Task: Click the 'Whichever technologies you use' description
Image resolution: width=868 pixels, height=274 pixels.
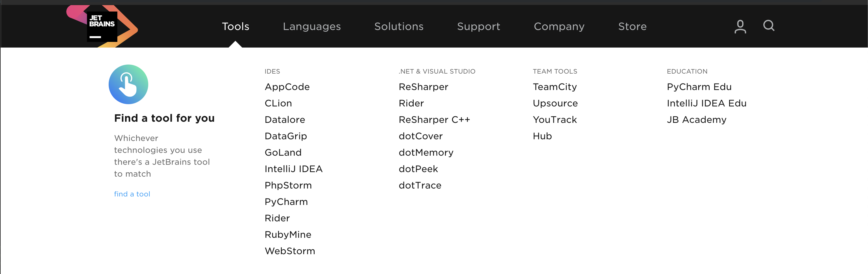Action: 162,156
